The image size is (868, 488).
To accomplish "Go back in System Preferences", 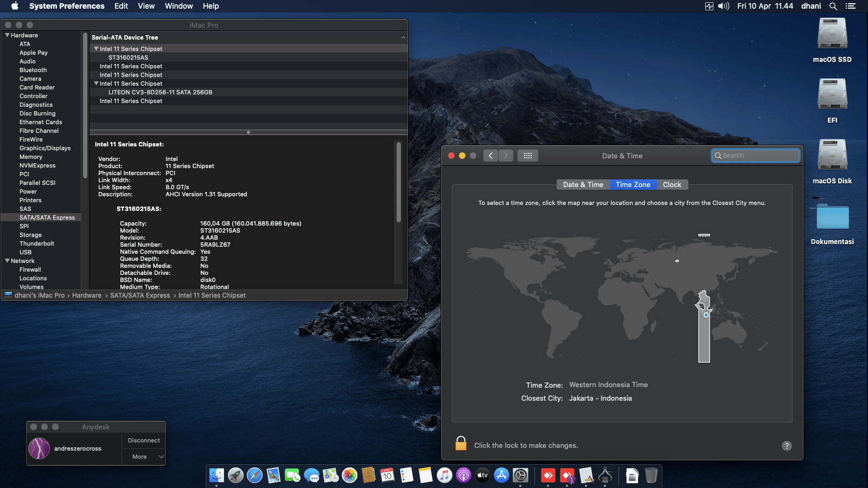I will pos(490,156).
